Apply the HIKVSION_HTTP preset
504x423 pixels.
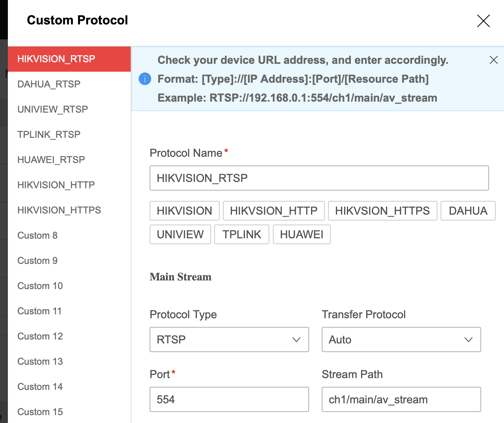click(x=273, y=211)
